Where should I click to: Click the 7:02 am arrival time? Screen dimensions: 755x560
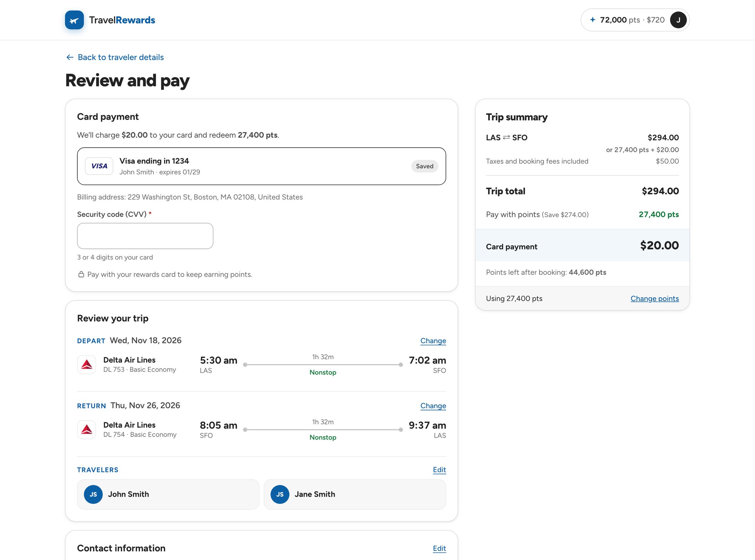tap(427, 360)
